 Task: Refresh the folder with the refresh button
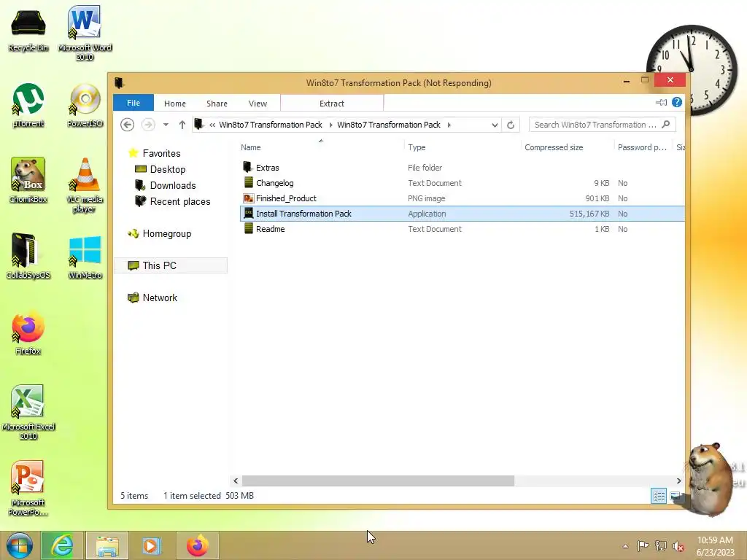click(511, 125)
